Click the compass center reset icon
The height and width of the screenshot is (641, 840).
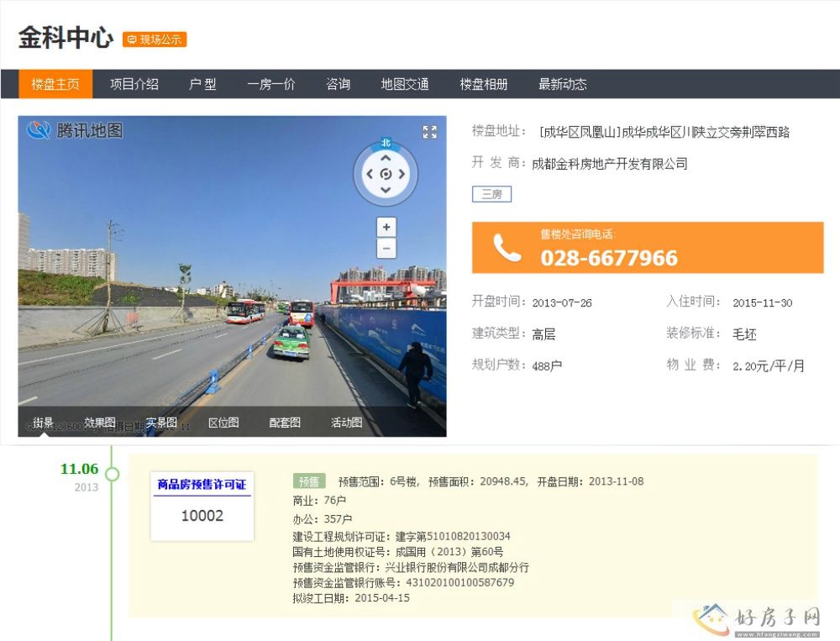pos(386,174)
